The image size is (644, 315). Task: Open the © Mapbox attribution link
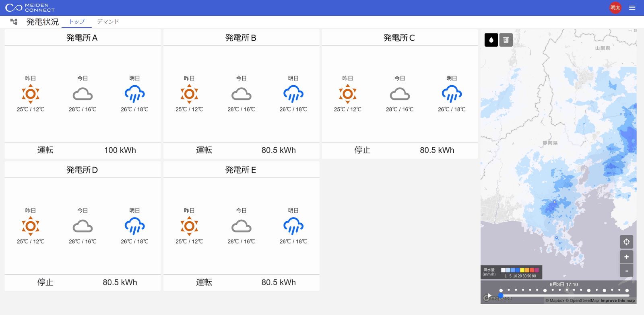[555, 301]
